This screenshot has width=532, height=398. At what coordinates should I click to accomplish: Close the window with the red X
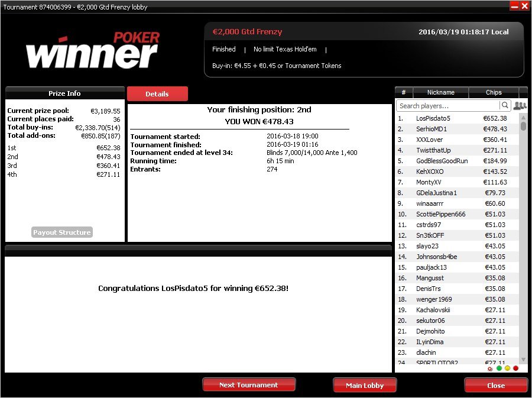pyautogui.click(x=524, y=6)
